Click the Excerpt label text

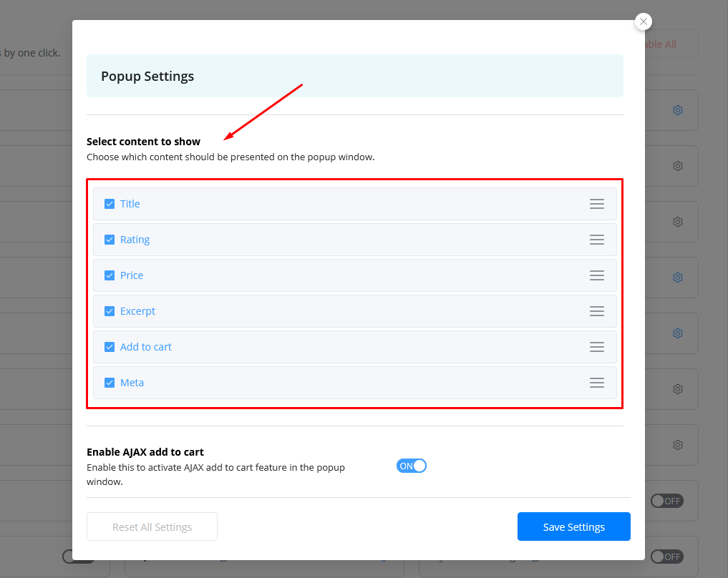click(137, 311)
